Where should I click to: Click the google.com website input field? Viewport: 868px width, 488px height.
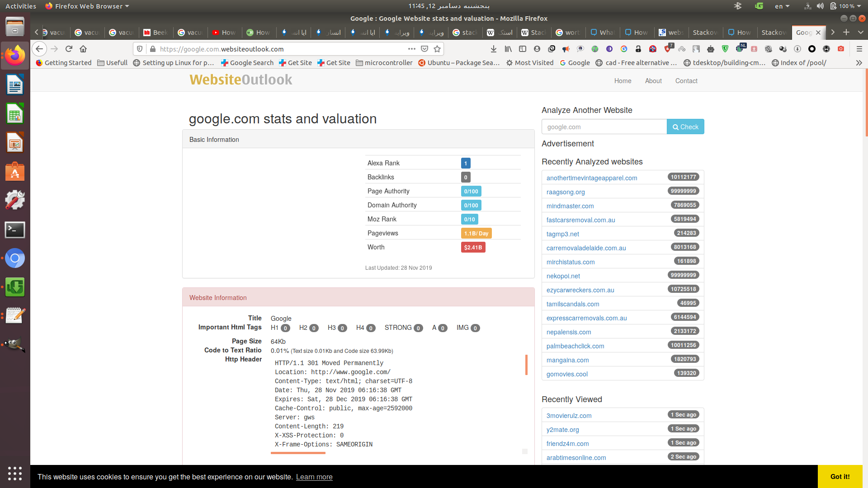[x=604, y=127]
